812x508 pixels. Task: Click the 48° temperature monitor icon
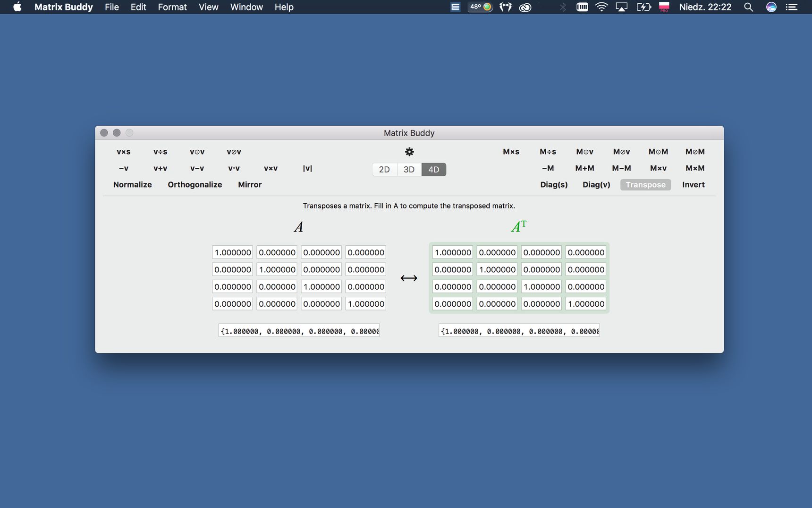click(x=481, y=7)
